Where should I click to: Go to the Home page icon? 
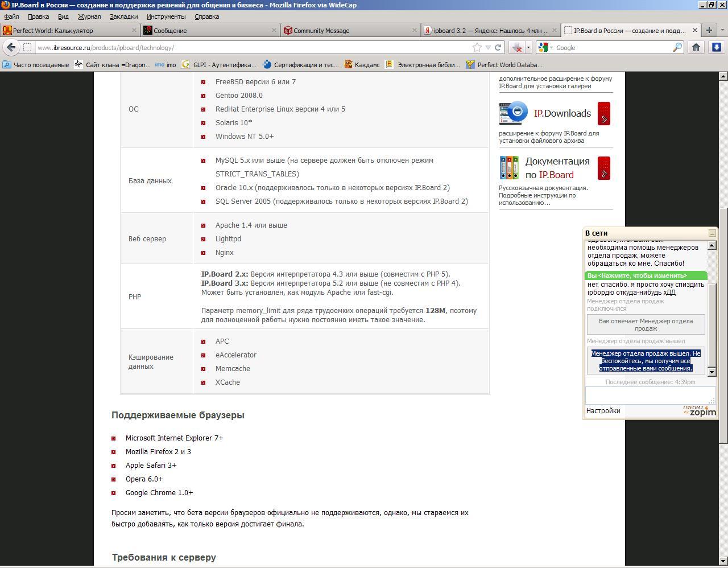click(x=696, y=48)
